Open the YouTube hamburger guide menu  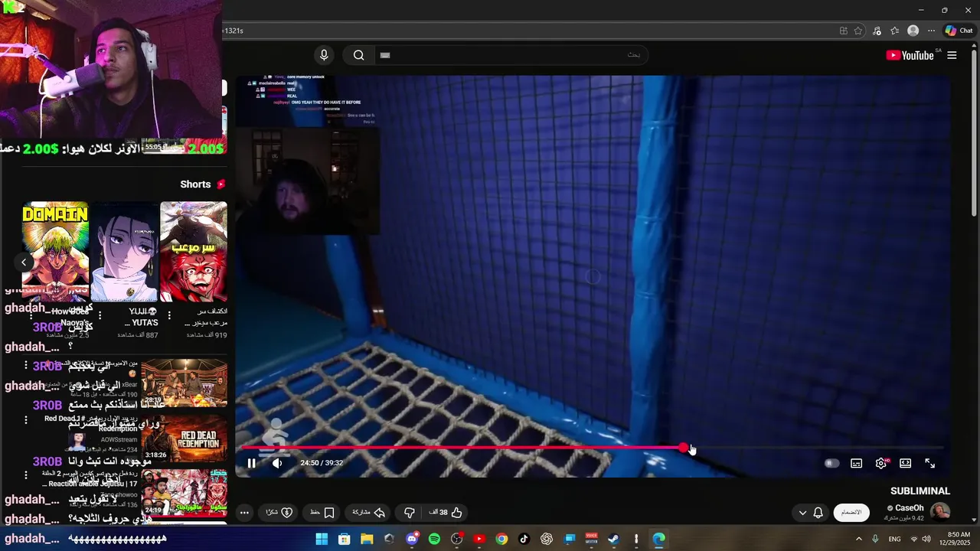pyautogui.click(x=952, y=55)
